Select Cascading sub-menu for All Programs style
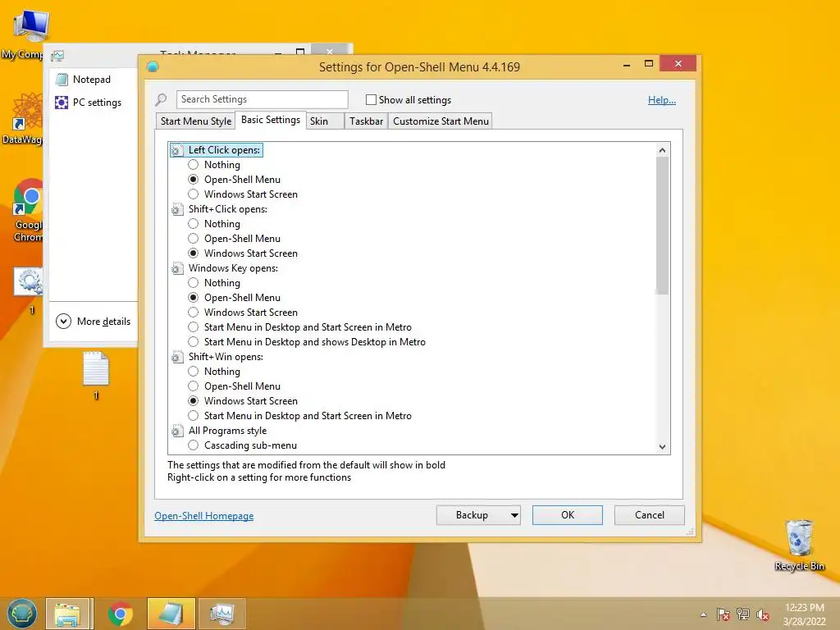 (194, 445)
